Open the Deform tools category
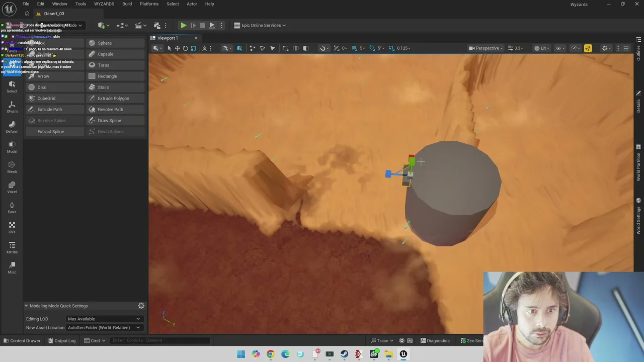The width and height of the screenshot is (644, 362). (x=12, y=127)
